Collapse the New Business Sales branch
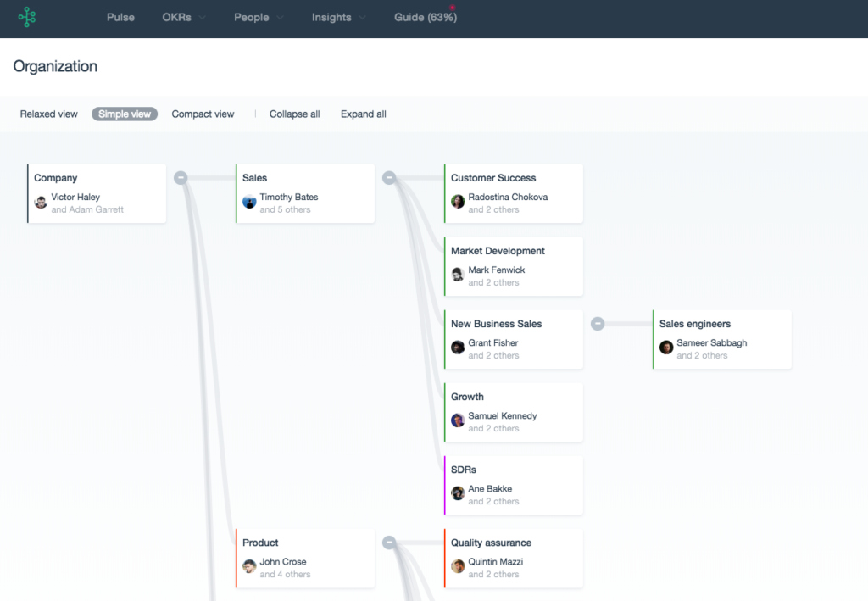Image resolution: width=868 pixels, height=601 pixels. click(598, 324)
